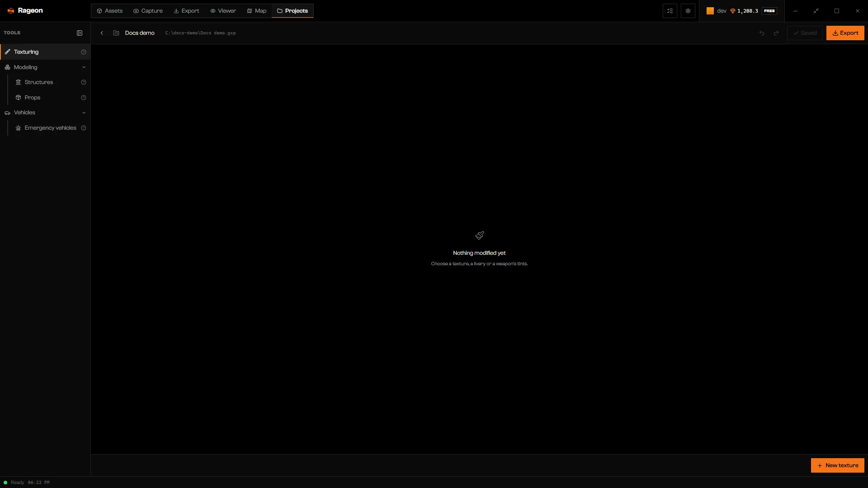The height and width of the screenshot is (488, 868).
Task: Select the Texturing tool
Action: pos(45,52)
